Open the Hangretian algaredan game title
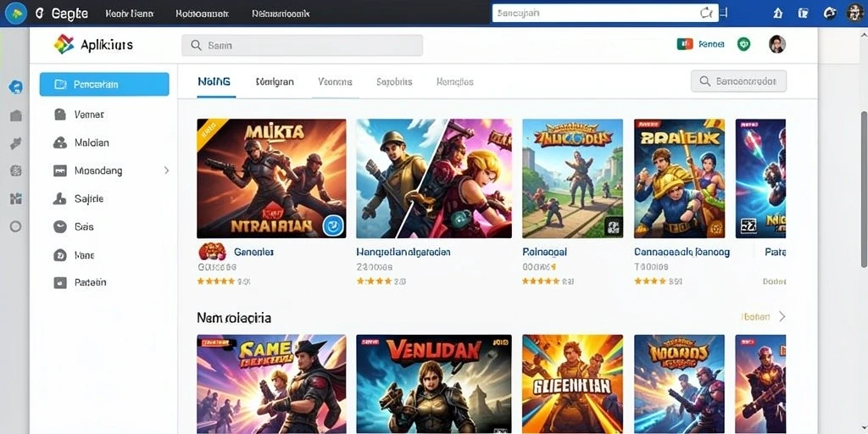 pos(403,252)
